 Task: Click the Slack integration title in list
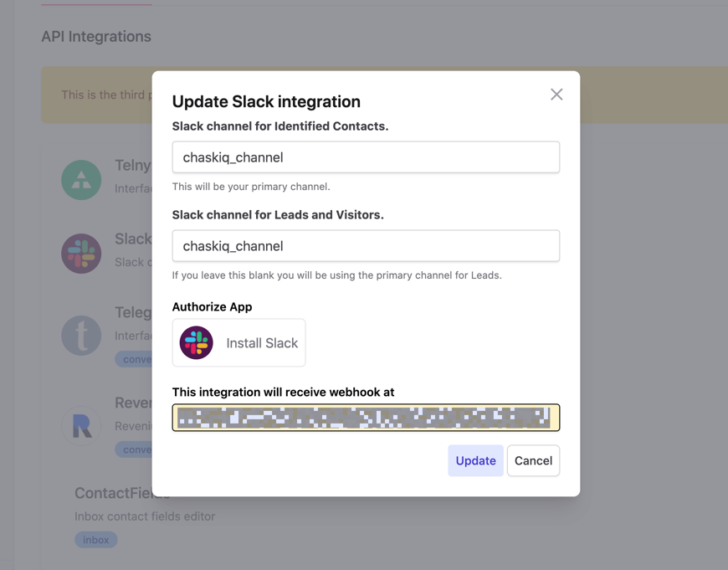click(133, 239)
